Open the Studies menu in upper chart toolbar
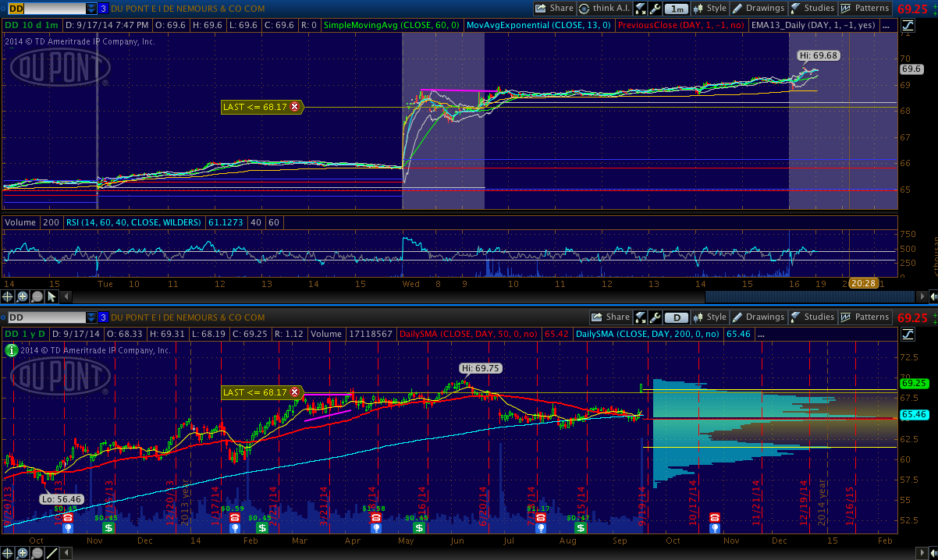The height and width of the screenshot is (560, 938). (x=812, y=9)
